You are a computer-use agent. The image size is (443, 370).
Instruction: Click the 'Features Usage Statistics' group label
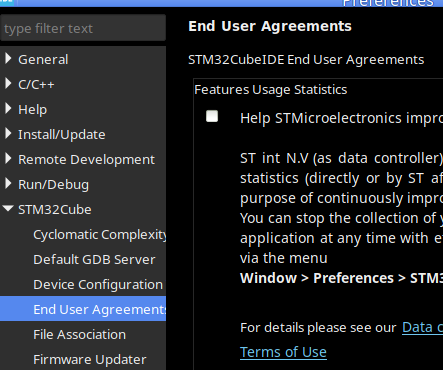click(271, 90)
